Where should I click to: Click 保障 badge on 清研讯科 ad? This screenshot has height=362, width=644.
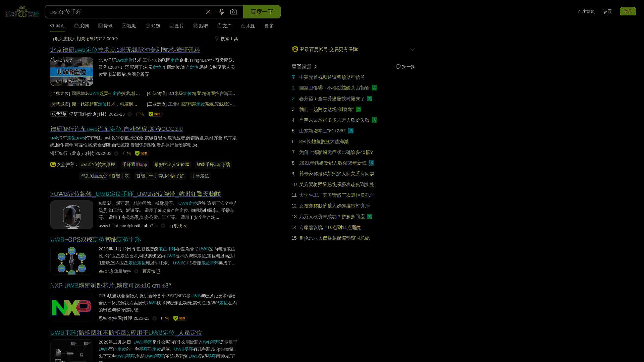pos(155,114)
